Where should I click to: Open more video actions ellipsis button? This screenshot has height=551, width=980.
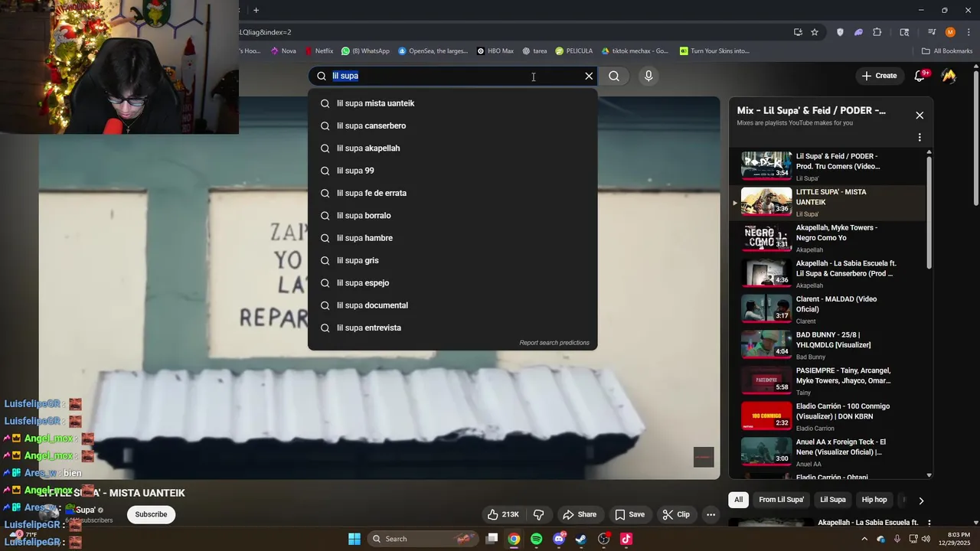(x=710, y=514)
